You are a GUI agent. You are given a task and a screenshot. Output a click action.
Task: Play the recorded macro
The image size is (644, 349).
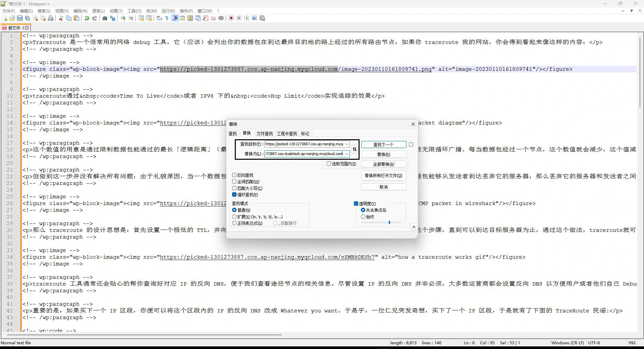[x=247, y=18]
